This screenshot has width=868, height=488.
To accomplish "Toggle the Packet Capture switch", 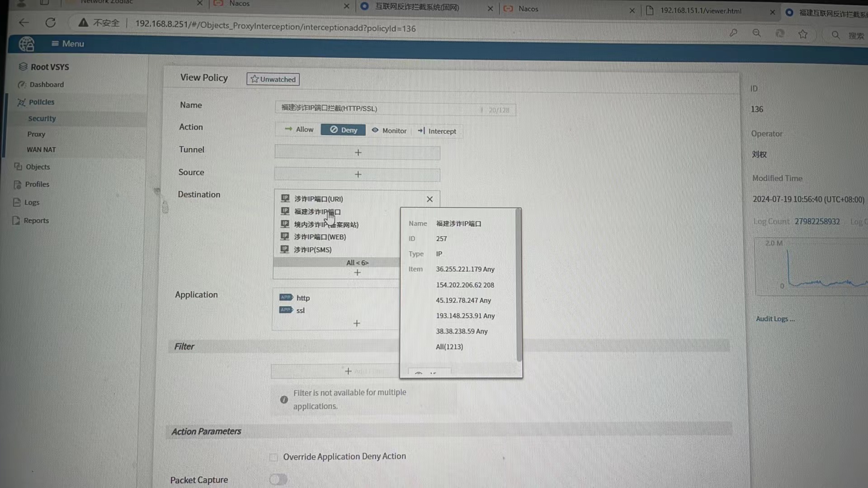I will pyautogui.click(x=278, y=479).
